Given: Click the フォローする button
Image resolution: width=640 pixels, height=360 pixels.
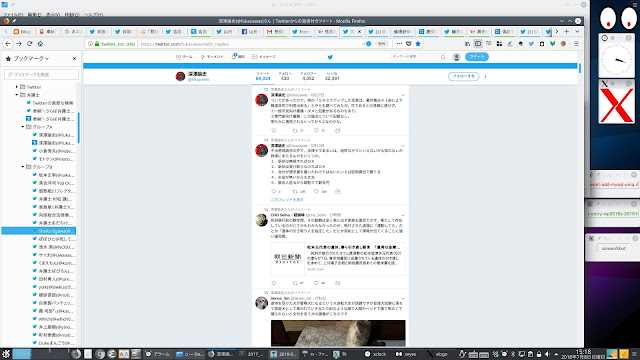Looking at the screenshot, I should pos(464,76).
